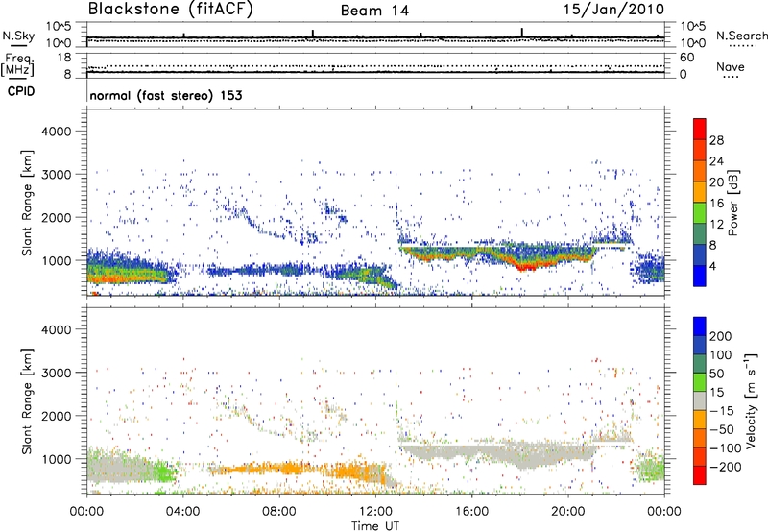The width and height of the screenshot is (768, 532).
Task: Click the 1000 tick label on the power panel
Action: (x=56, y=260)
